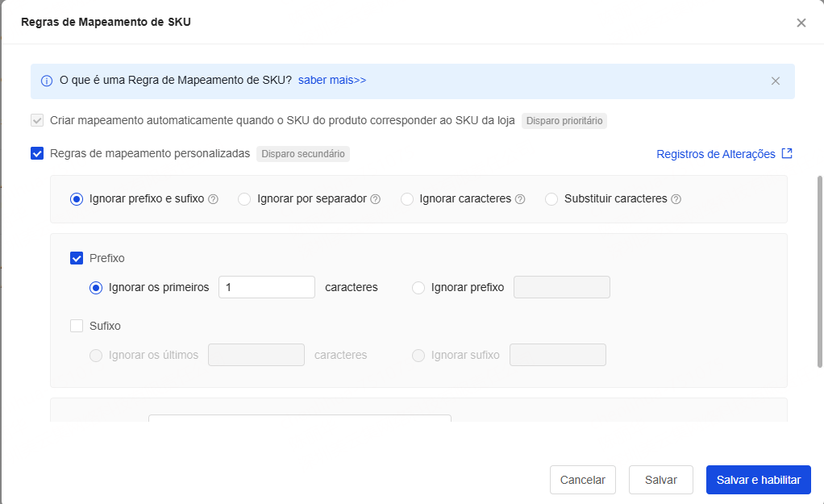
Task: Click the Ignorar os primeiros characters field
Action: tap(267, 287)
